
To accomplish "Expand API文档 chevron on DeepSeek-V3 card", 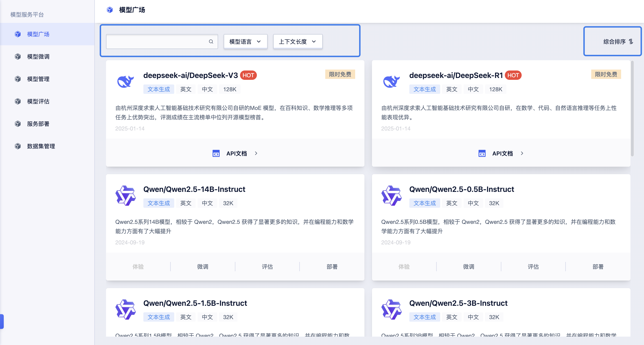I will 256,153.
